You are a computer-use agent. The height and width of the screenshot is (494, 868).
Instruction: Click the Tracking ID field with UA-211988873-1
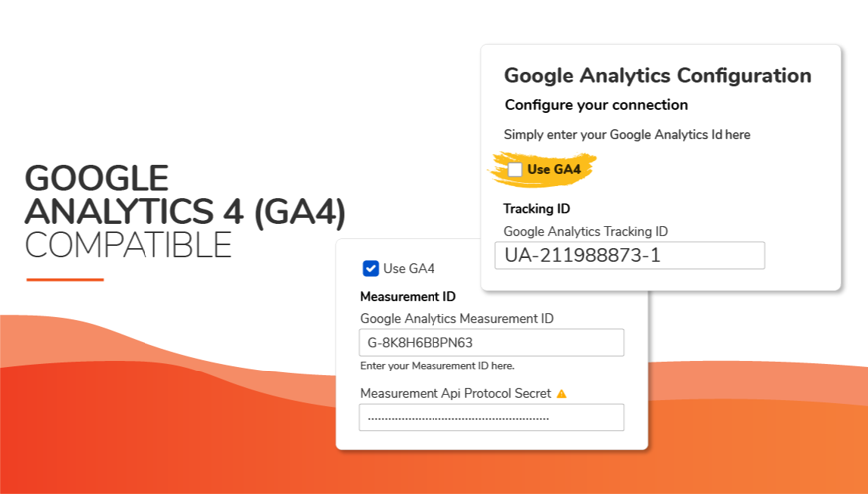(x=630, y=256)
